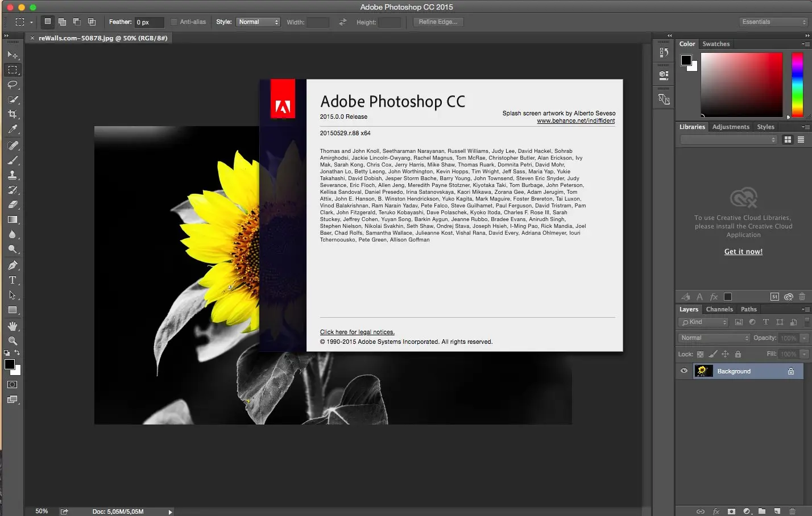
Task: Switch to the Paths tab
Action: pyautogui.click(x=749, y=309)
